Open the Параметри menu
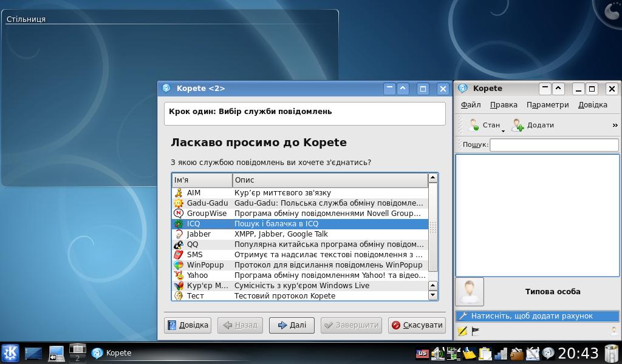This screenshot has height=364, width=622. [547, 105]
